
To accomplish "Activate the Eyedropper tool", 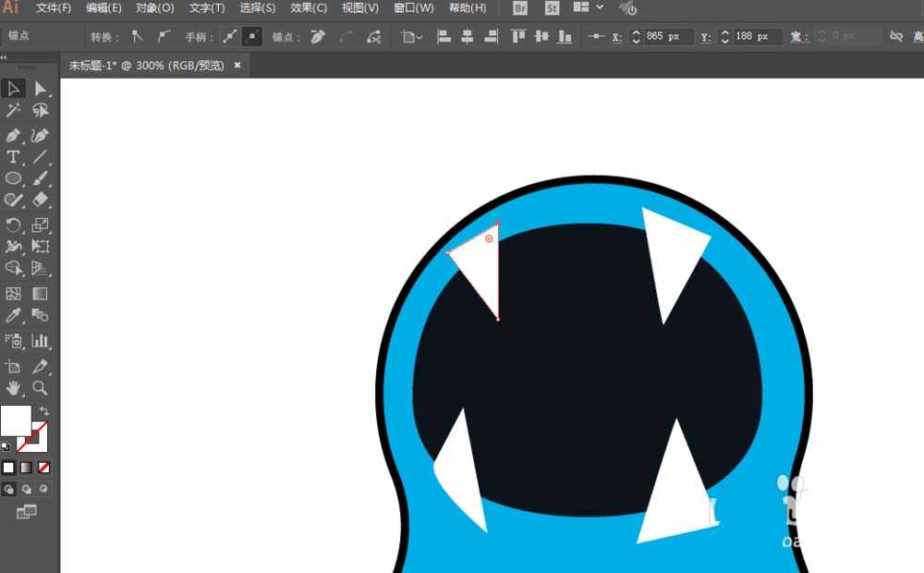I will point(13,316).
